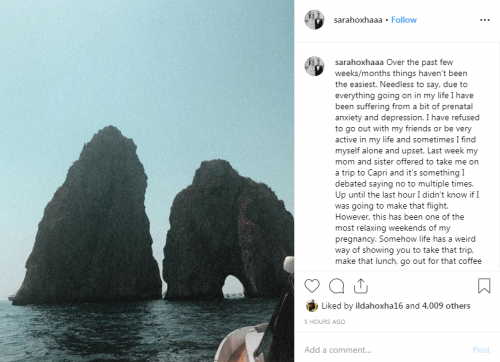The width and height of the screenshot is (500, 362).
Task: Open the three-dot more options menu
Action: point(485,20)
